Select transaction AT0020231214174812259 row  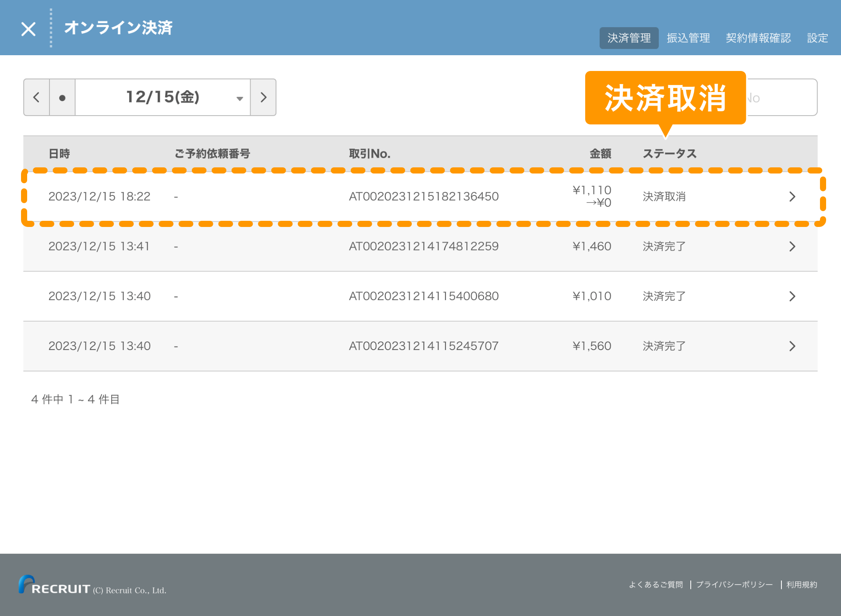click(x=423, y=247)
